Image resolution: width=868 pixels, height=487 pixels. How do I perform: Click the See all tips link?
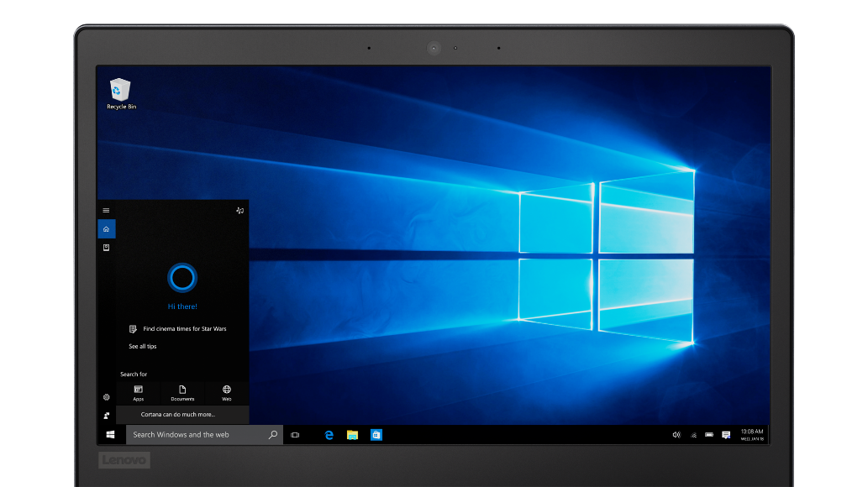(142, 346)
